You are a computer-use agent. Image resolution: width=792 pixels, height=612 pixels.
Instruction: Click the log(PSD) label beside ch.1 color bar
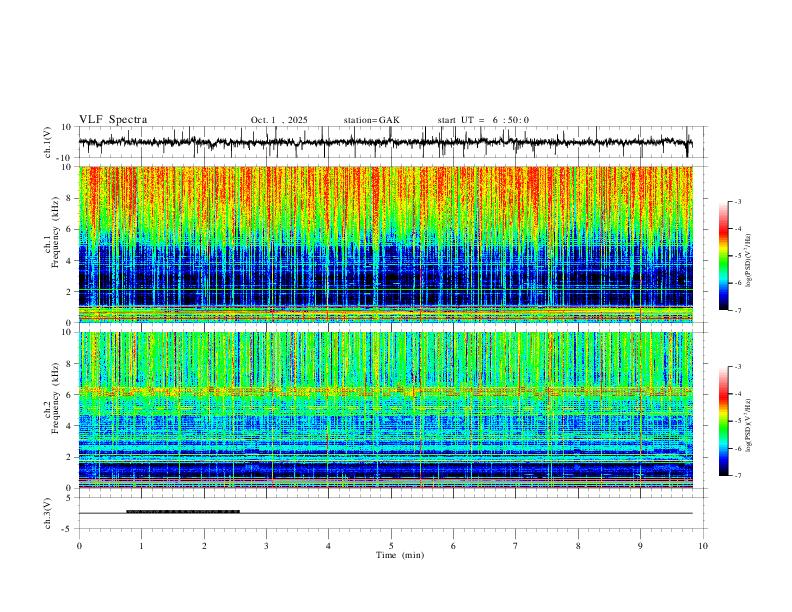tap(749, 261)
